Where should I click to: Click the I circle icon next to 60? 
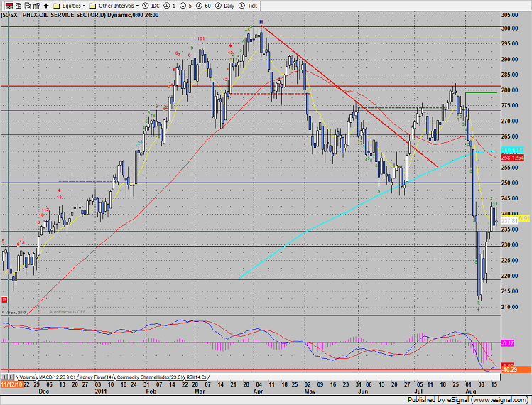199,6
